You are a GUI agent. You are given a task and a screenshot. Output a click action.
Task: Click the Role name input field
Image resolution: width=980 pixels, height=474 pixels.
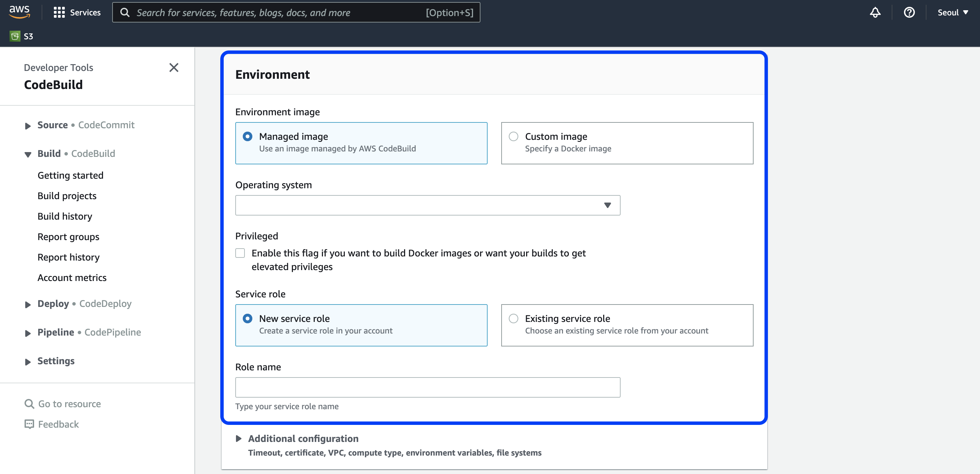(427, 387)
